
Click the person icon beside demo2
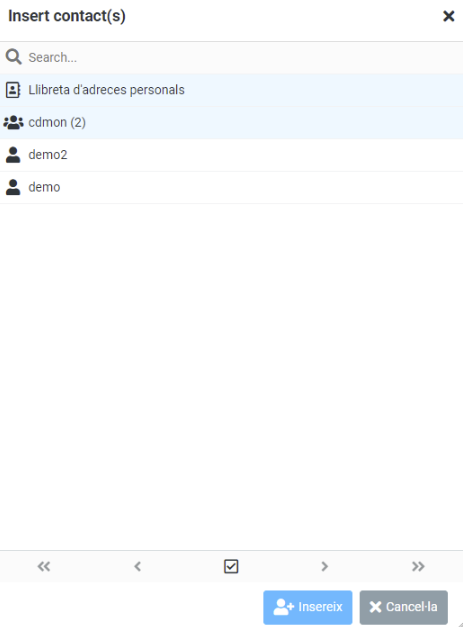[x=13, y=155]
